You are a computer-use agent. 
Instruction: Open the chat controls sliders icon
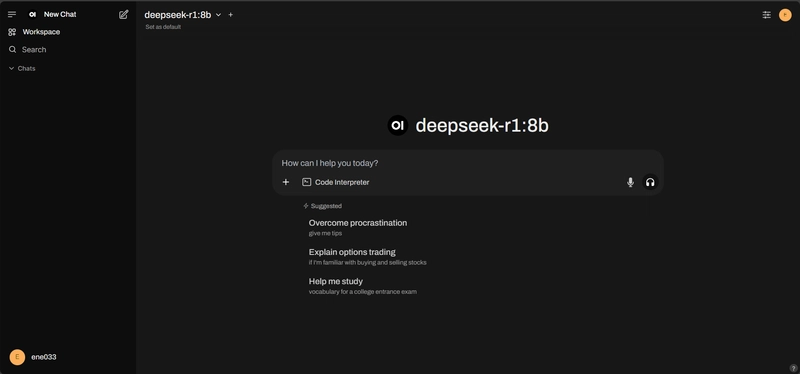[x=766, y=15]
